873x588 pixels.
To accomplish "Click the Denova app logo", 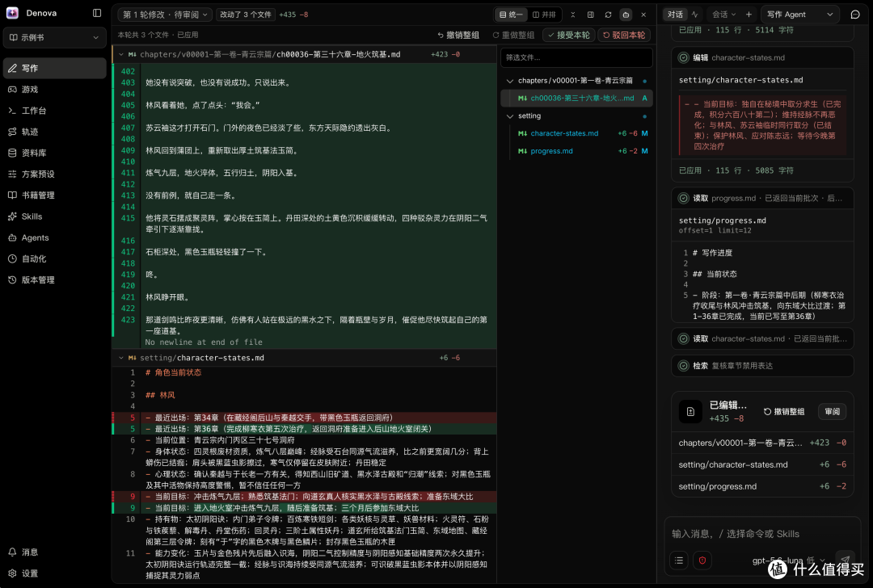I will (12, 13).
